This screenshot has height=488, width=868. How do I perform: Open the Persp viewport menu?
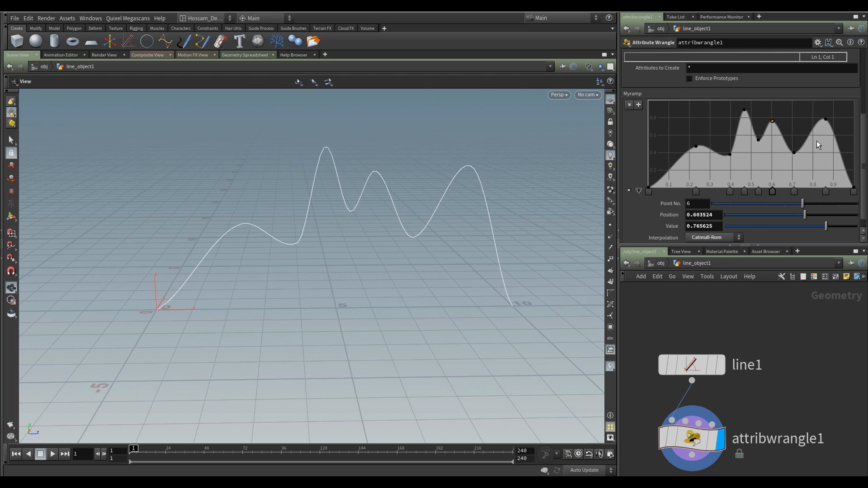[x=559, y=95]
